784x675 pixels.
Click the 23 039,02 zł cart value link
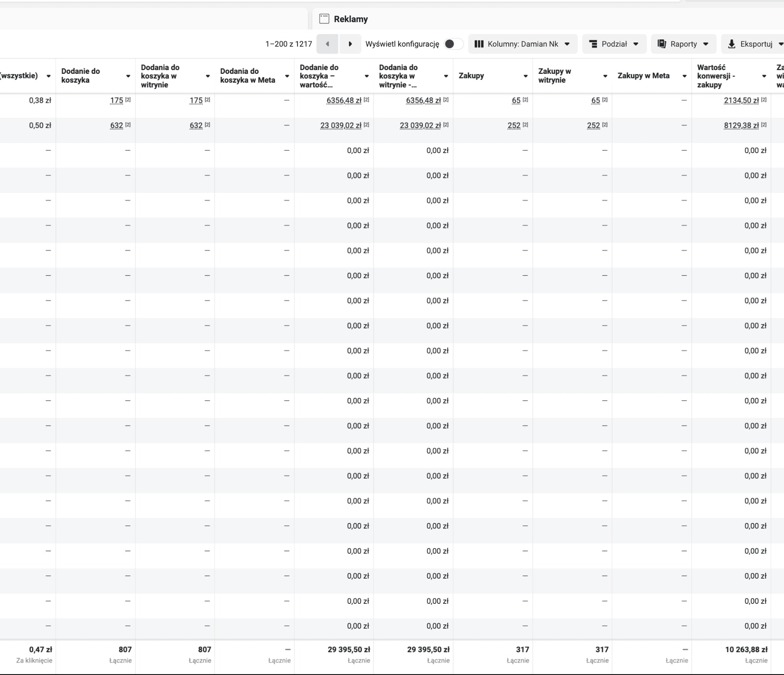click(x=341, y=126)
